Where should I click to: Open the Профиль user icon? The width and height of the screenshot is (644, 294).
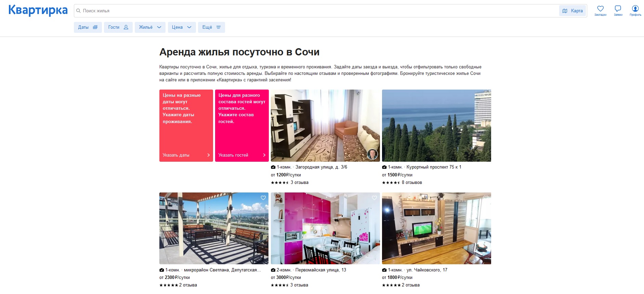tap(635, 9)
